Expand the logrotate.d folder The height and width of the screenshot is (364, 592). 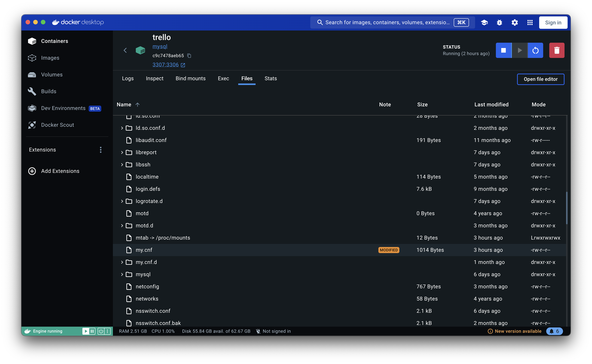[122, 201]
